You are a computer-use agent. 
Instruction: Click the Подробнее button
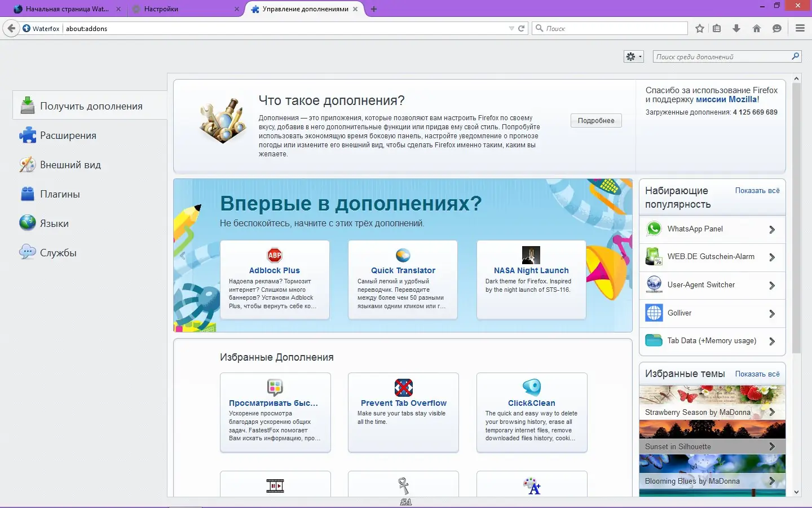[x=596, y=121]
